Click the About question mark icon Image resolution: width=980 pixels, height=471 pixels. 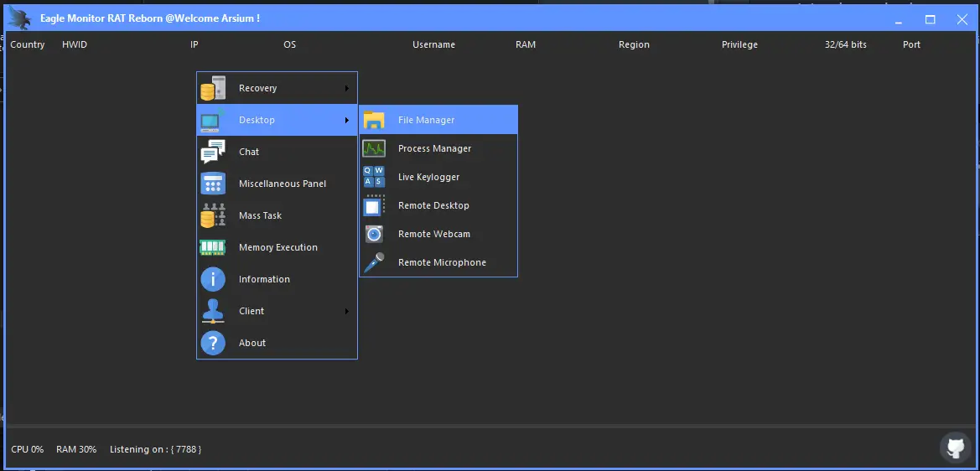[x=213, y=343]
